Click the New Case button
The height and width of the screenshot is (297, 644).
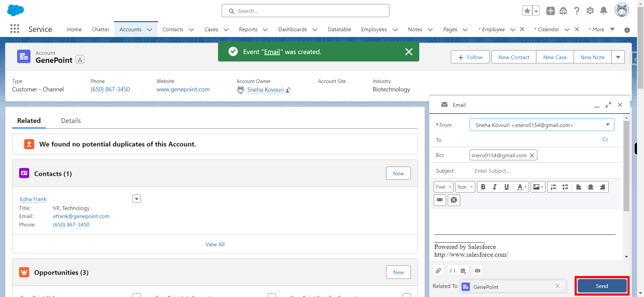(555, 57)
